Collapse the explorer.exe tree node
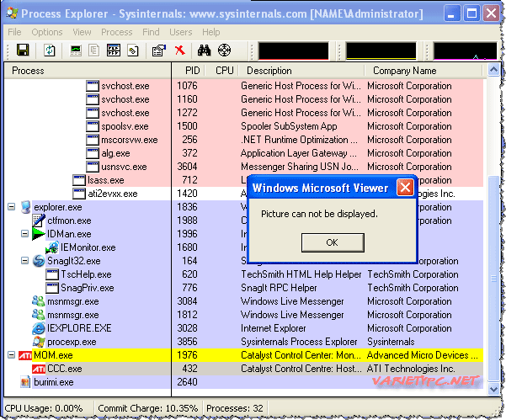 [11, 207]
